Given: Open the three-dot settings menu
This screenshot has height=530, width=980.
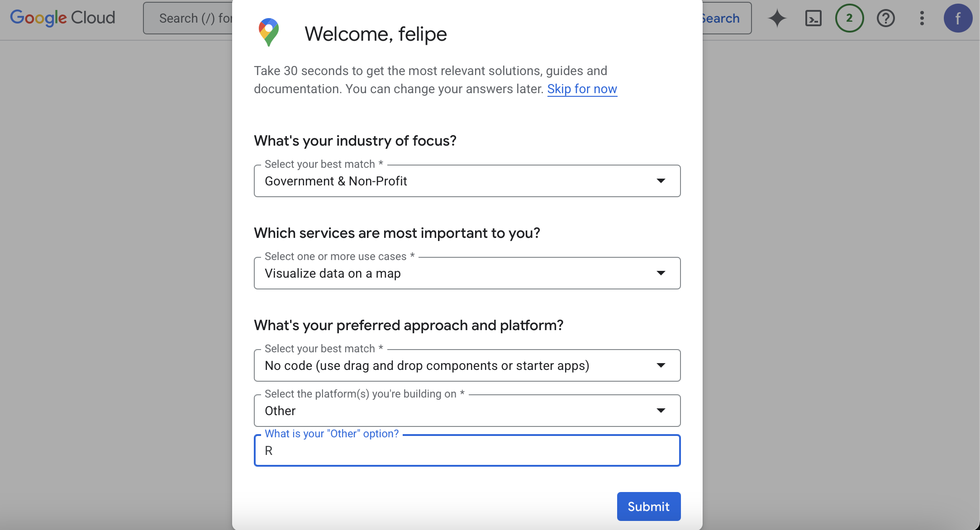Looking at the screenshot, I should click(922, 19).
